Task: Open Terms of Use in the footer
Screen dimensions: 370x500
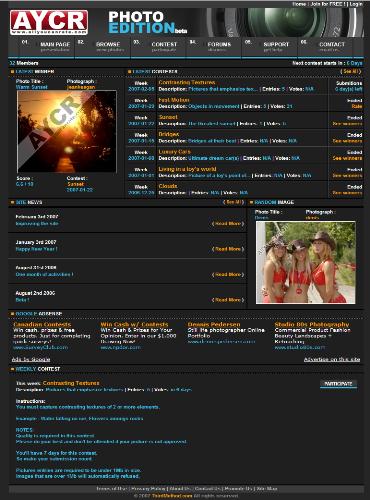Action: point(112,489)
